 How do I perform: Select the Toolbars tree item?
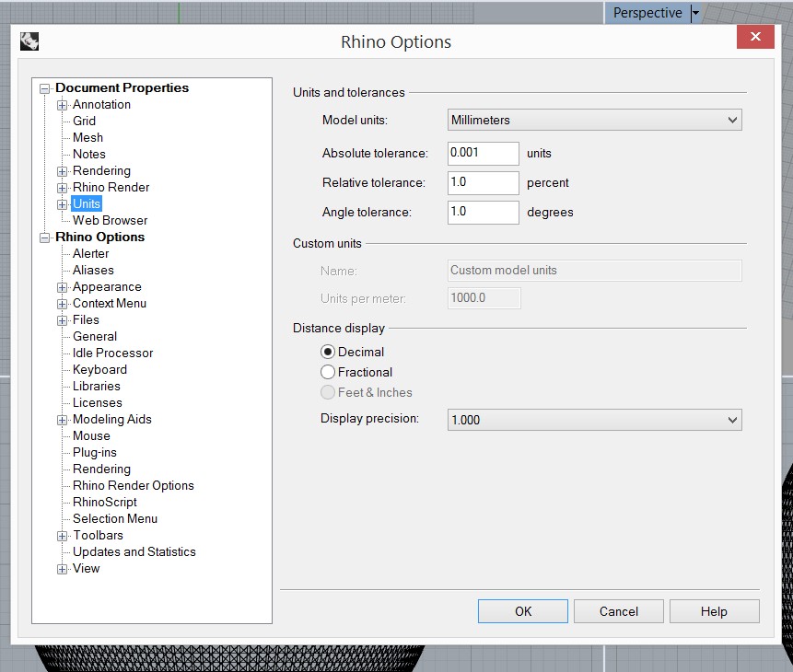[98, 536]
